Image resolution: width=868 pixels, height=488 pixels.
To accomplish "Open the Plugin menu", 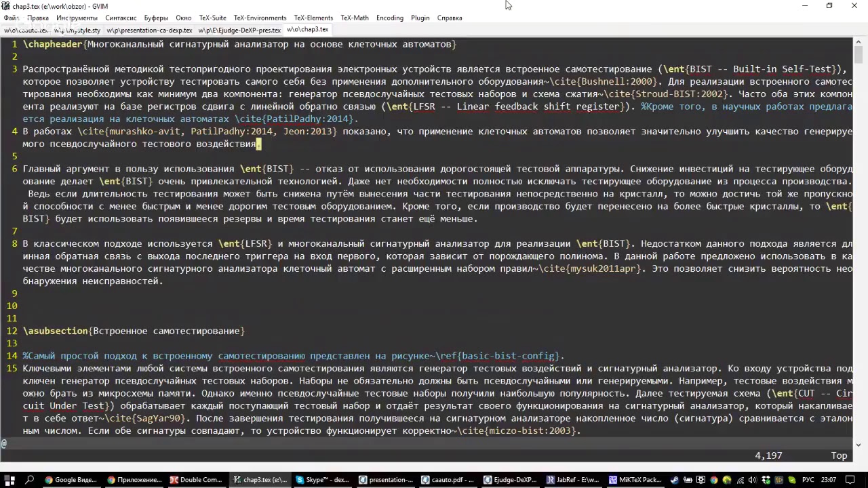I will 420,18.
